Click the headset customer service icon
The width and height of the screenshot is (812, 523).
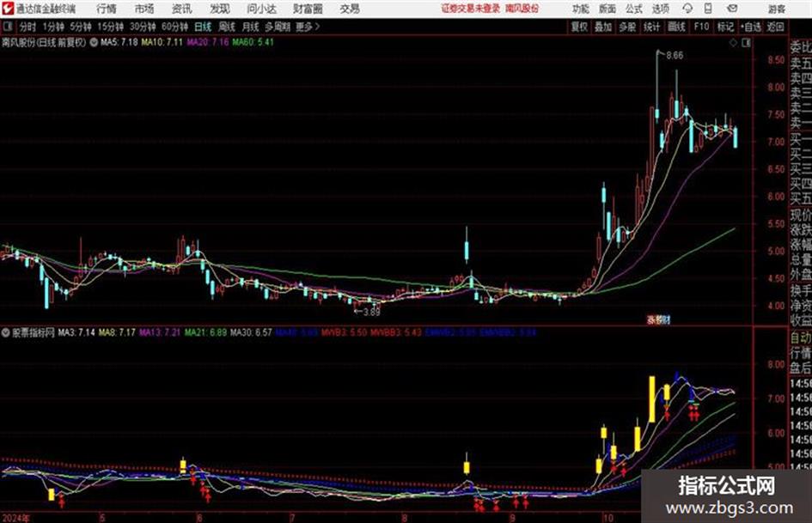[687, 9]
